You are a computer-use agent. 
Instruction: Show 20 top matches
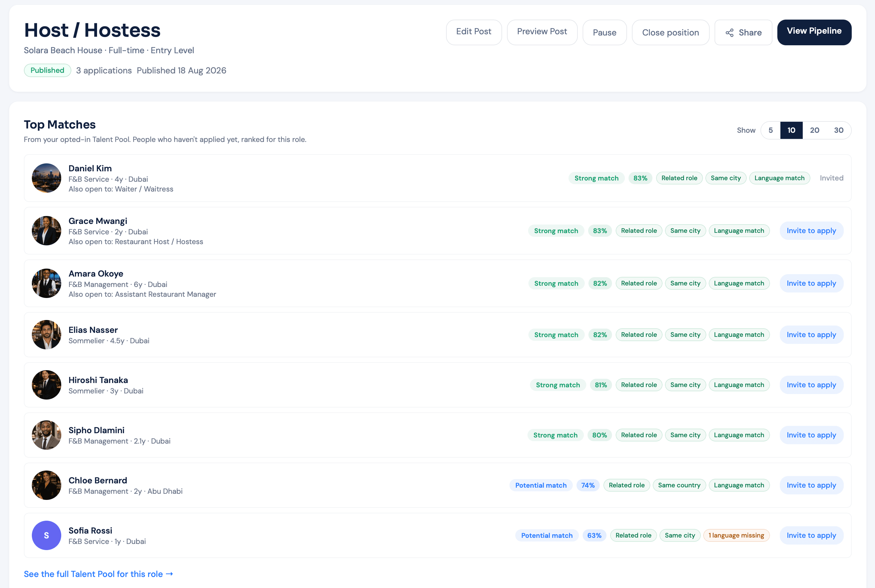[x=815, y=131]
